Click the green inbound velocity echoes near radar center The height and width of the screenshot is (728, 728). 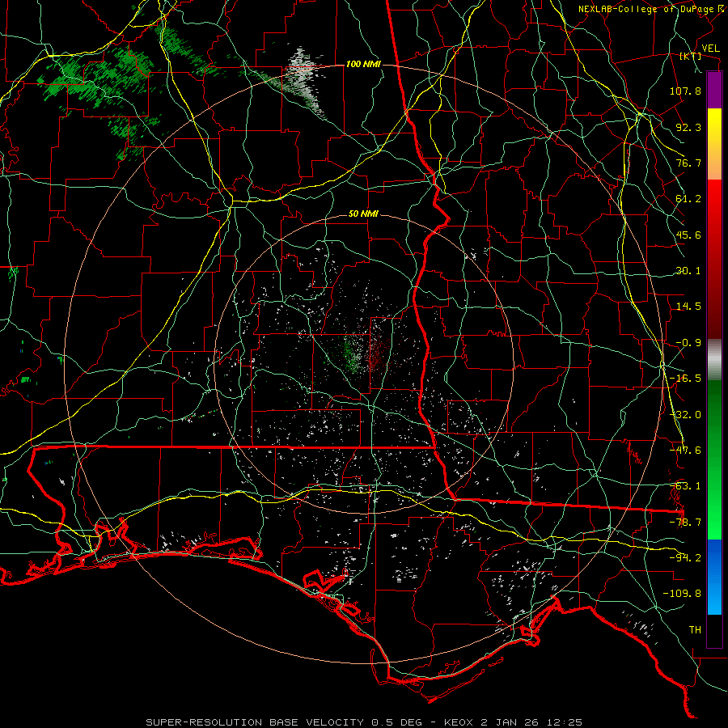point(352,355)
